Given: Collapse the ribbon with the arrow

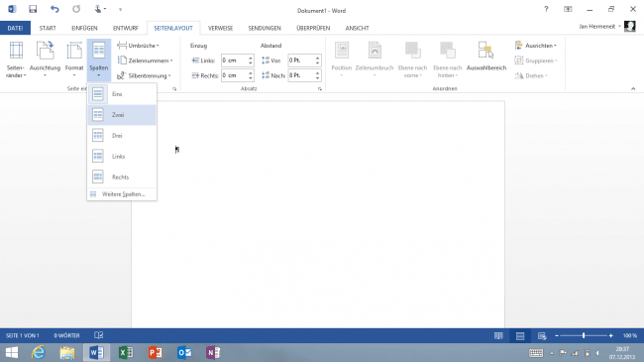Looking at the screenshot, I should (x=633, y=88).
